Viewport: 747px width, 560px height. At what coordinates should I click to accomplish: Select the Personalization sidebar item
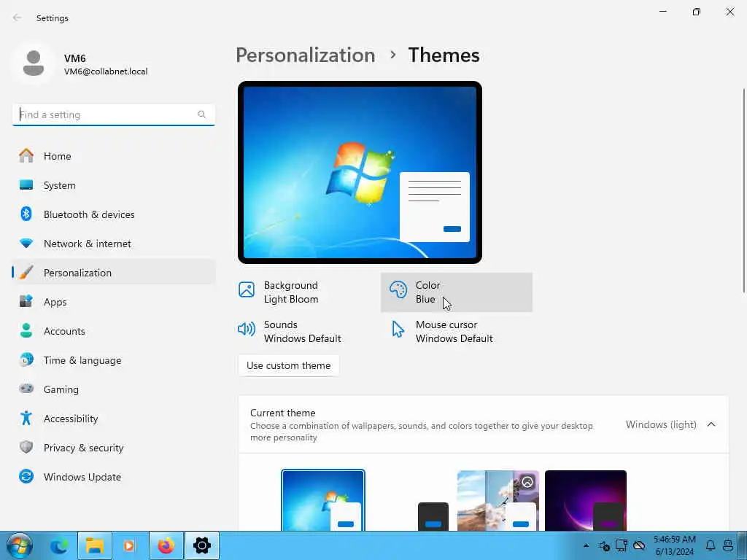[x=113, y=273]
